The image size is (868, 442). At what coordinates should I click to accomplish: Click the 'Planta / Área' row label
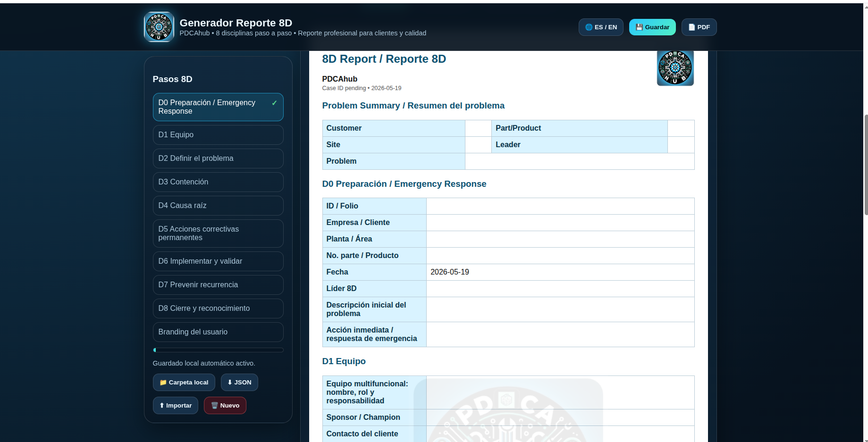click(x=349, y=239)
